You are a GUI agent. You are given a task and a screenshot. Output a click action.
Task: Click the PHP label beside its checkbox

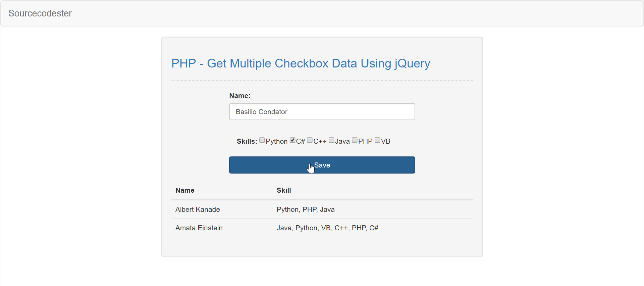[x=365, y=141]
